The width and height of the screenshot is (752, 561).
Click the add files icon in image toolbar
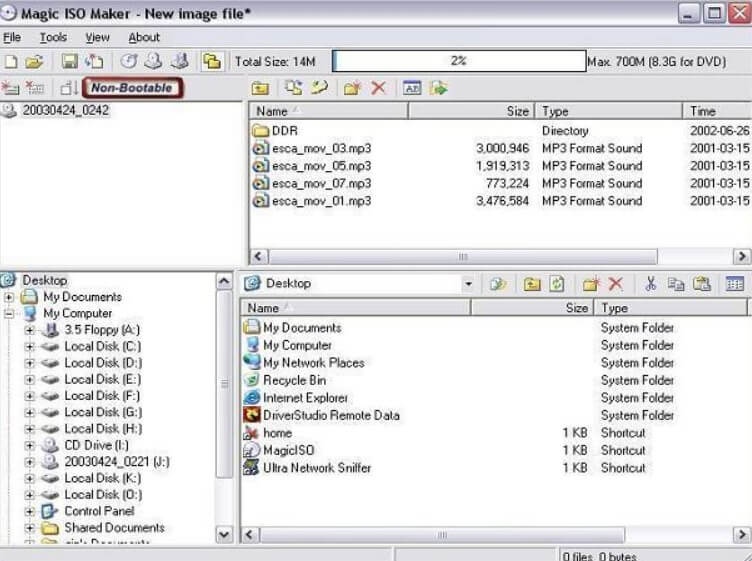[x=294, y=88]
